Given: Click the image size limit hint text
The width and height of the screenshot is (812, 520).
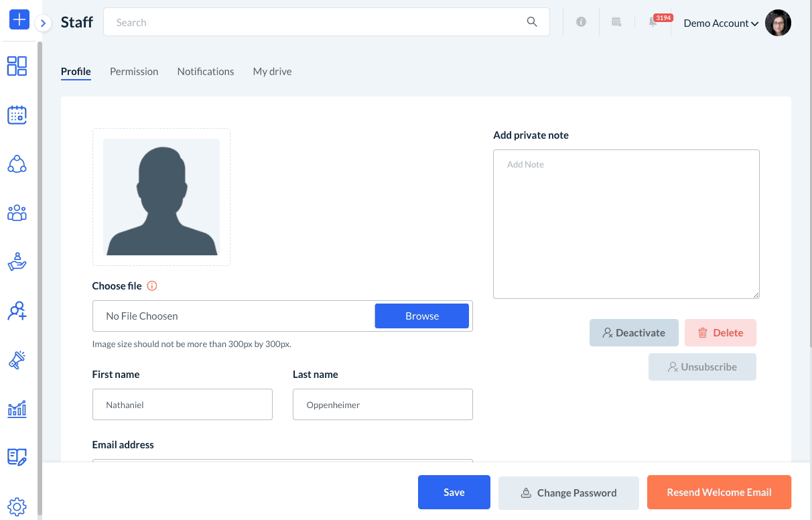Looking at the screenshot, I should point(192,344).
